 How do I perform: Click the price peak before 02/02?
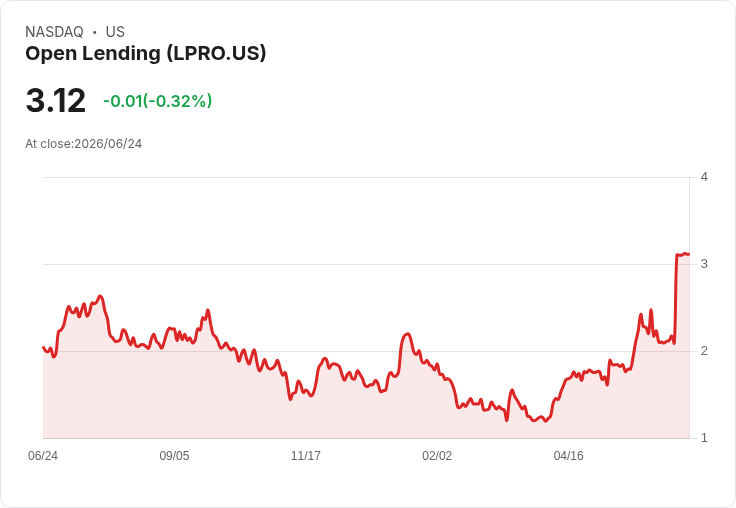pyautogui.click(x=407, y=334)
